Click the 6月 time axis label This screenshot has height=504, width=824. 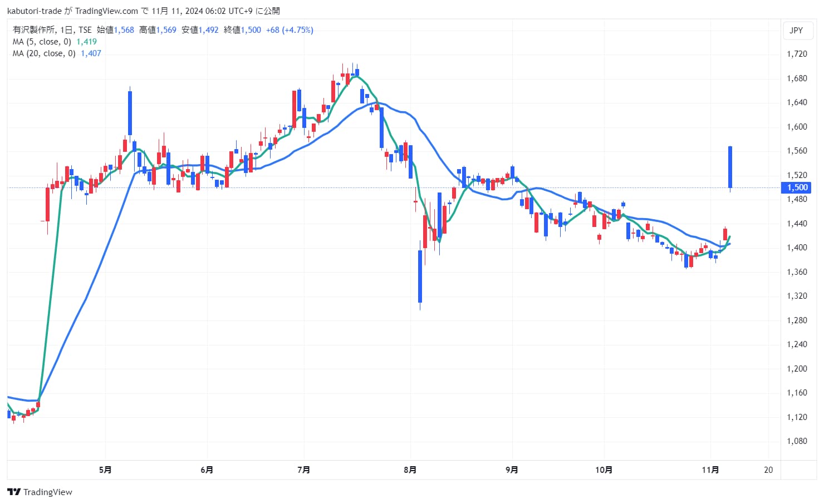(x=207, y=470)
